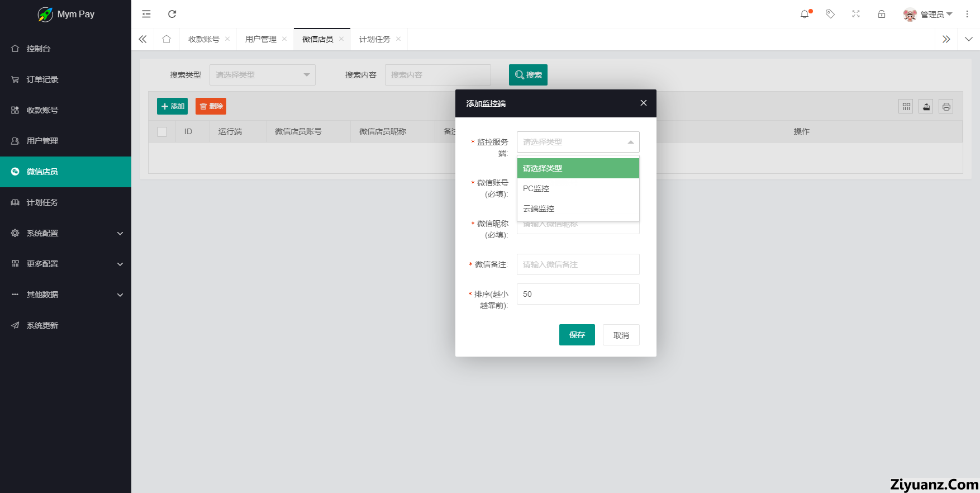The width and height of the screenshot is (980, 493).
Task: Toggle fullscreen mode icon
Action: 856,14
